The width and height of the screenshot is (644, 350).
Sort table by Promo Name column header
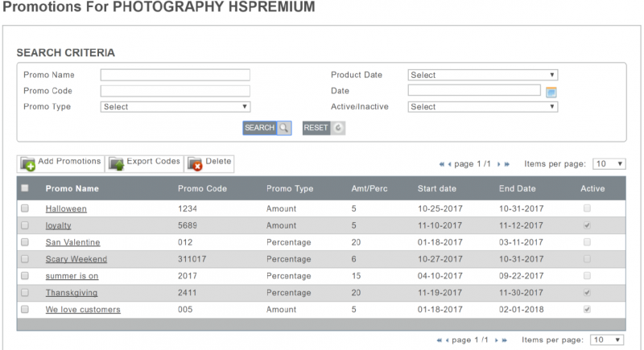pos(72,189)
